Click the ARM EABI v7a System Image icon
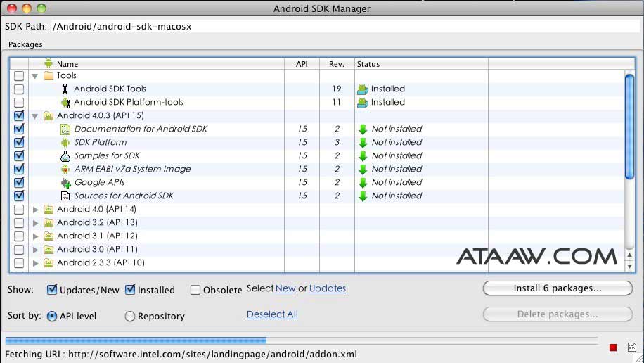 (65, 170)
